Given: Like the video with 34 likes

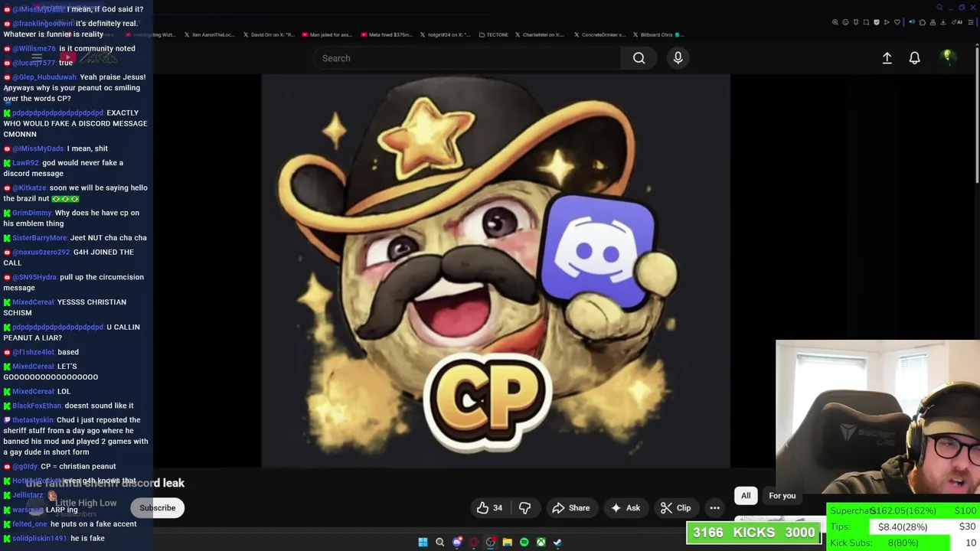Looking at the screenshot, I should tap(490, 507).
